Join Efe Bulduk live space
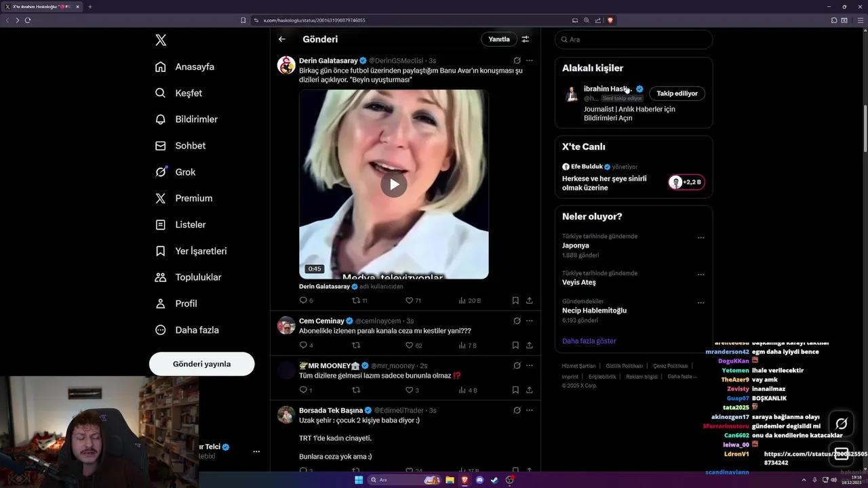Screen dimensions: 868x488 pyautogui.click(x=686, y=182)
